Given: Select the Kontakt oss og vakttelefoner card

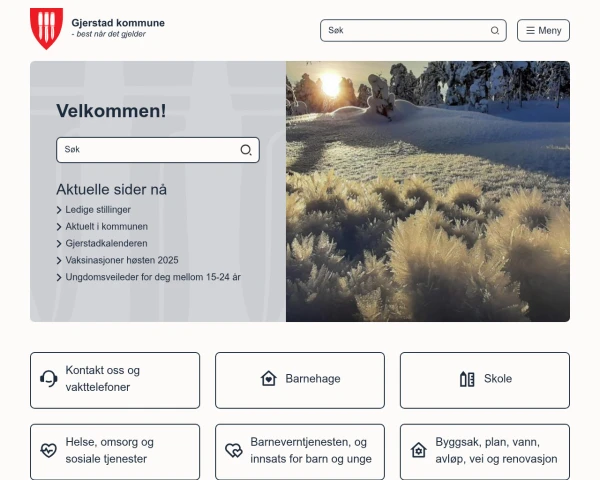Looking at the screenshot, I should click(x=115, y=379).
